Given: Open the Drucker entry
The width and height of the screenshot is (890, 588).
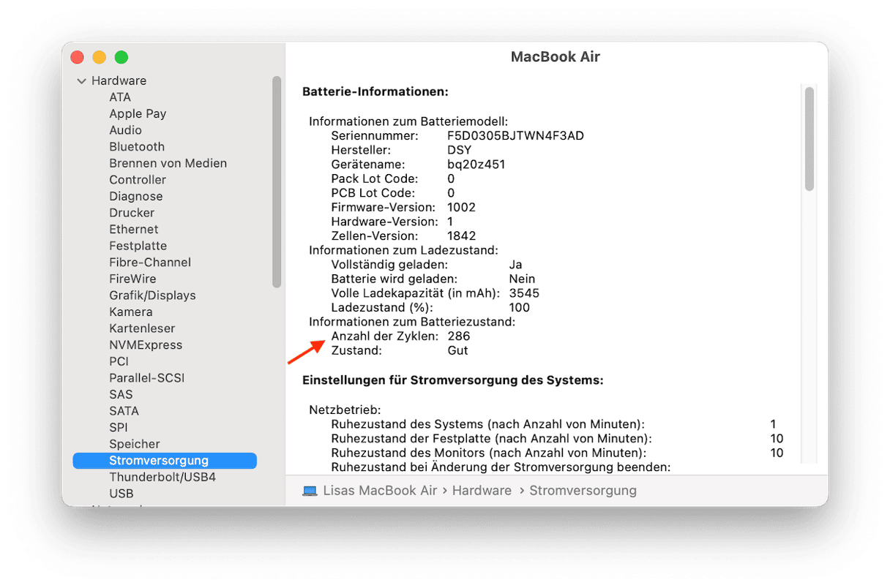Looking at the screenshot, I should pos(132,213).
